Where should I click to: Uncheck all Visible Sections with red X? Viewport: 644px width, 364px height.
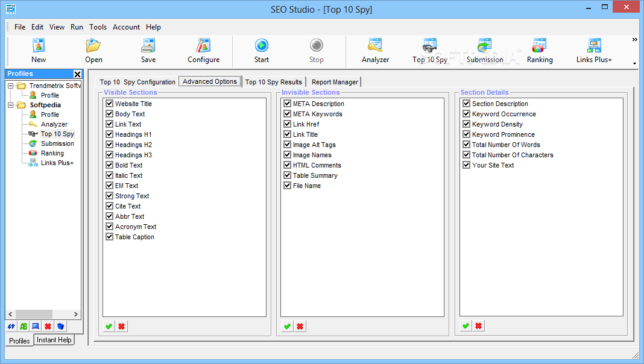pyautogui.click(x=122, y=326)
